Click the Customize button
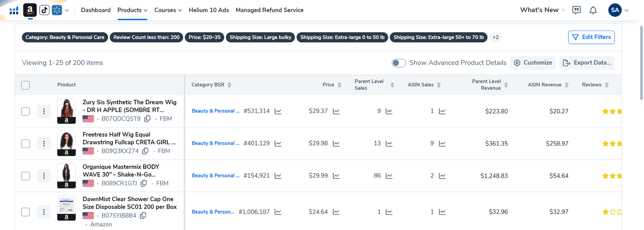This screenshot has width=644, height=230. [x=533, y=63]
